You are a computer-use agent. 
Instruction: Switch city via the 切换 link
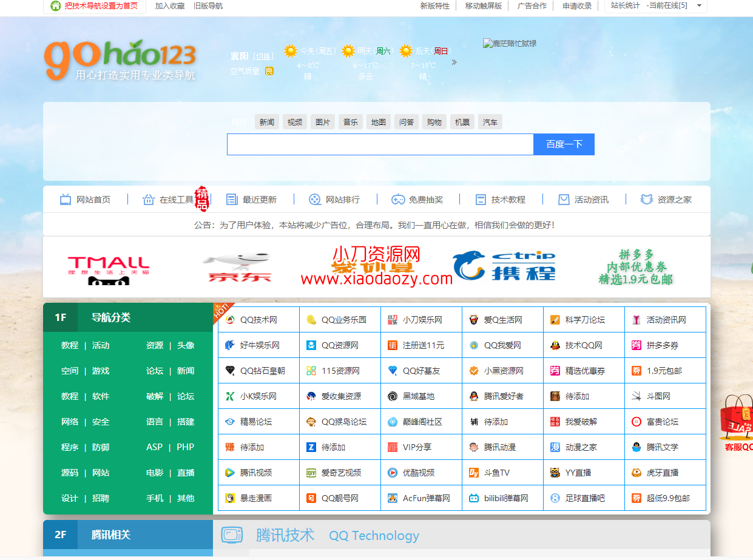[x=263, y=56]
